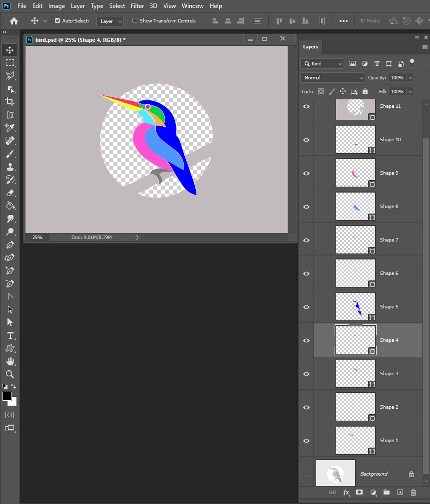Create a new layer with plus icon
Viewport: 430px width, 504px height.
(x=400, y=493)
